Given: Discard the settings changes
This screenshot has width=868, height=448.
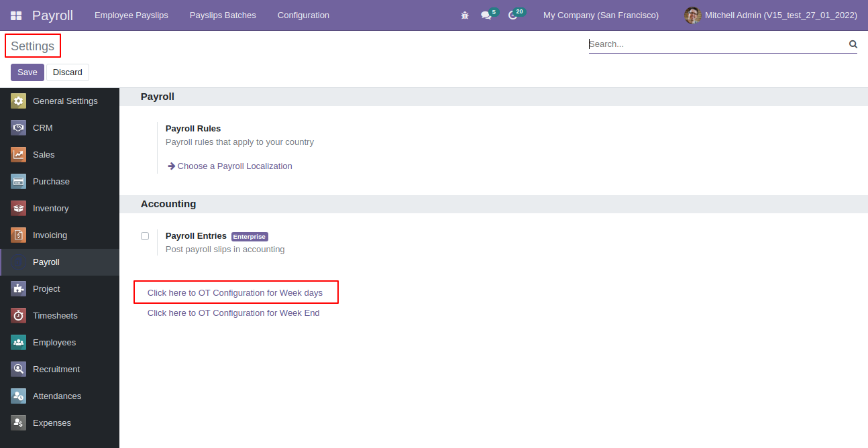Looking at the screenshot, I should pos(68,72).
